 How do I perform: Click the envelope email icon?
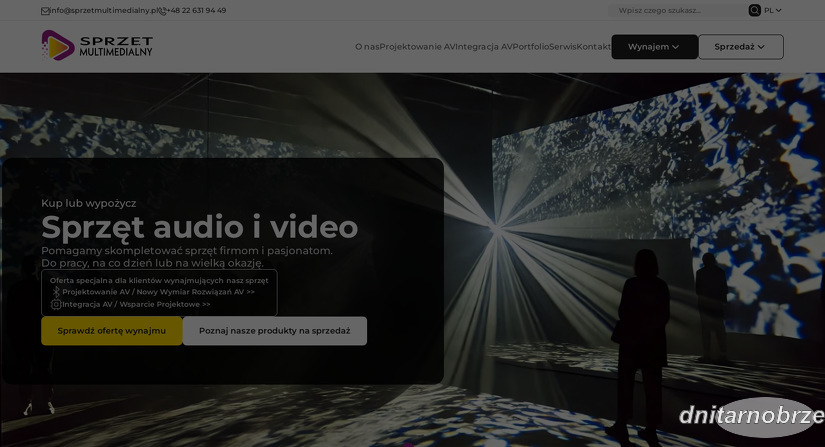click(45, 11)
